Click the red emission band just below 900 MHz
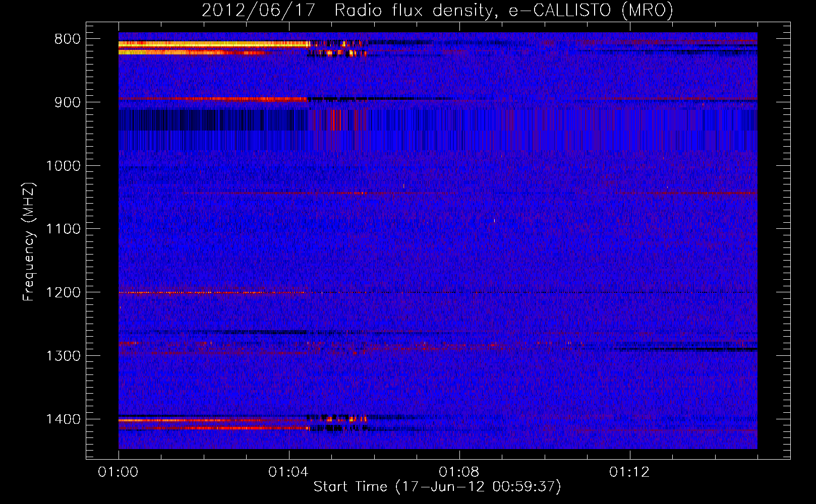The height and width of the screenshot is (504, 816). (213, 99)
